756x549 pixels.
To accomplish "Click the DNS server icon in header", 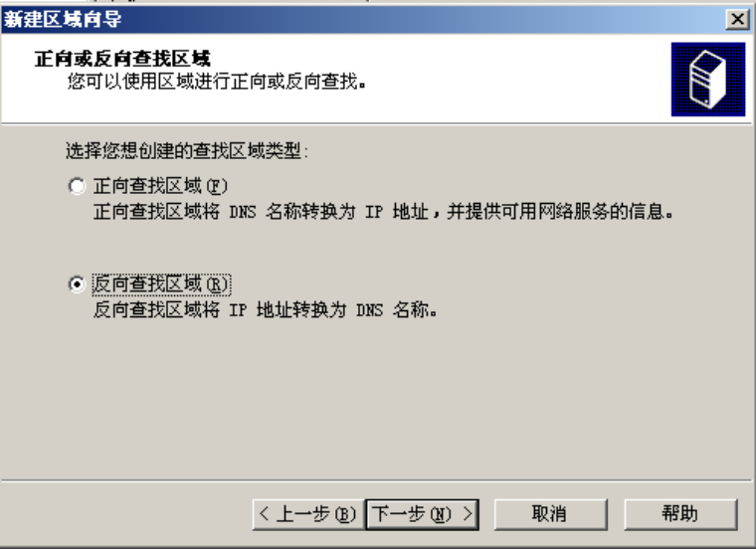I will tap(708, 80).
